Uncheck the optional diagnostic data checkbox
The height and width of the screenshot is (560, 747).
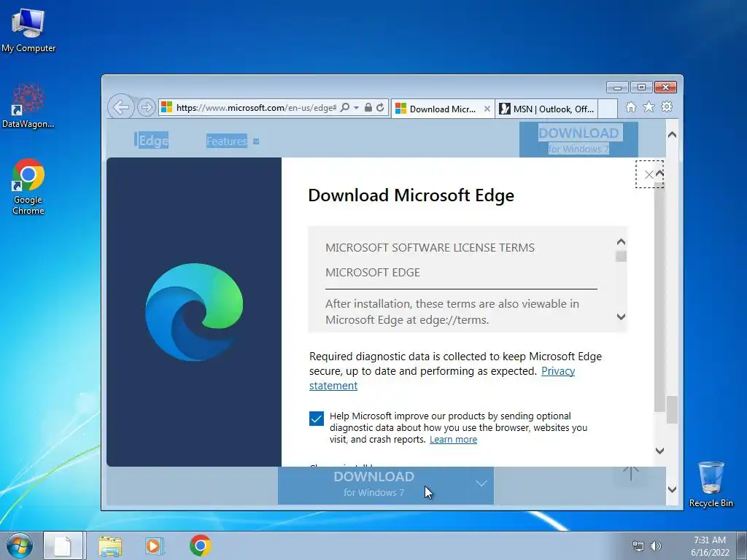[x=317, y=419]
